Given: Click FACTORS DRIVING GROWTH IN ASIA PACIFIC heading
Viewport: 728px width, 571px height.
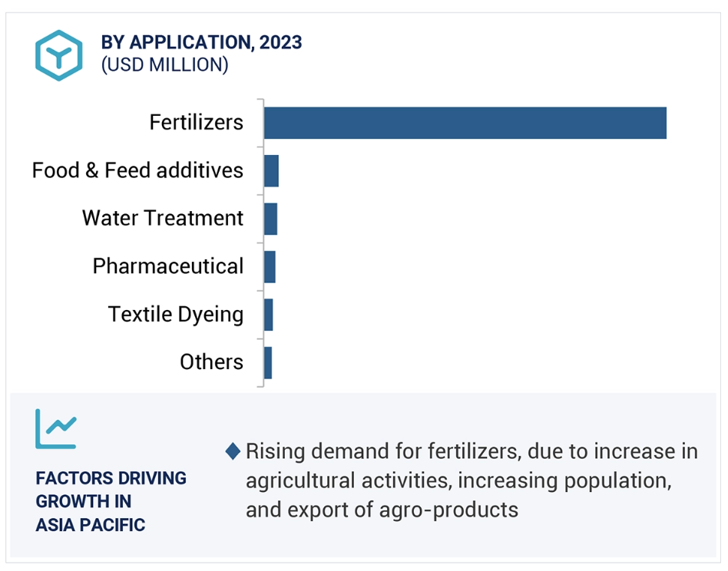Looking at the screenshot, I should (111, 501).
